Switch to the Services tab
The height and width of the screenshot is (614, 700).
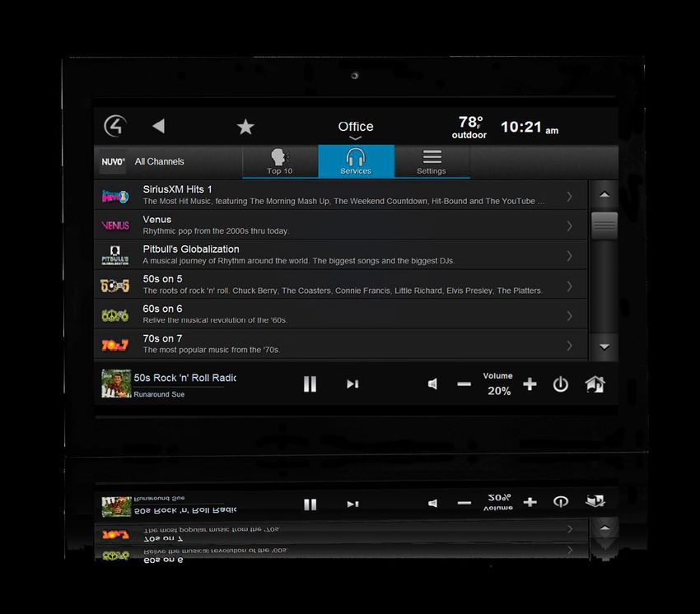356,161
